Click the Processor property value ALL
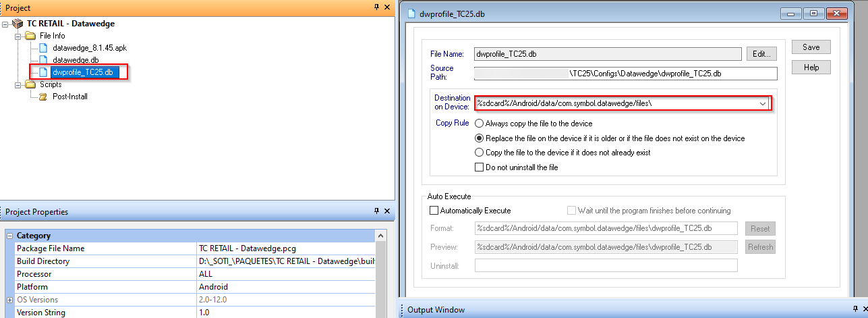868x318 pixels. click(205, 274)
